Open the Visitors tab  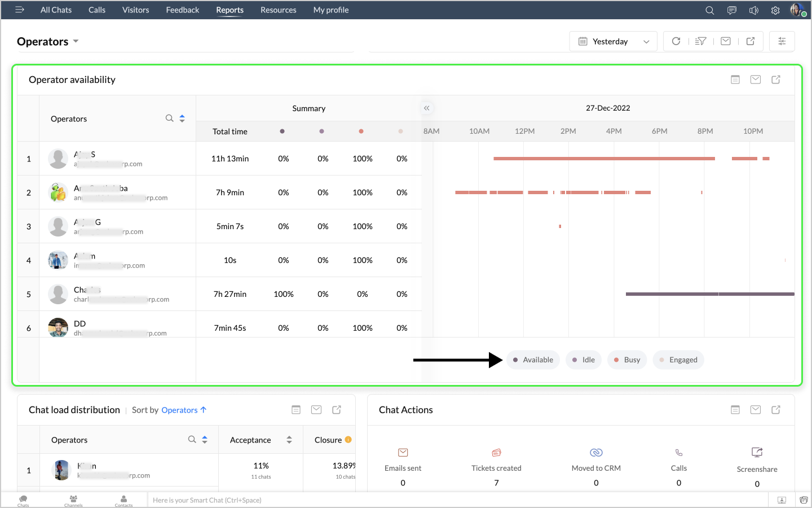pyautogui.click(x=135, y=10)
